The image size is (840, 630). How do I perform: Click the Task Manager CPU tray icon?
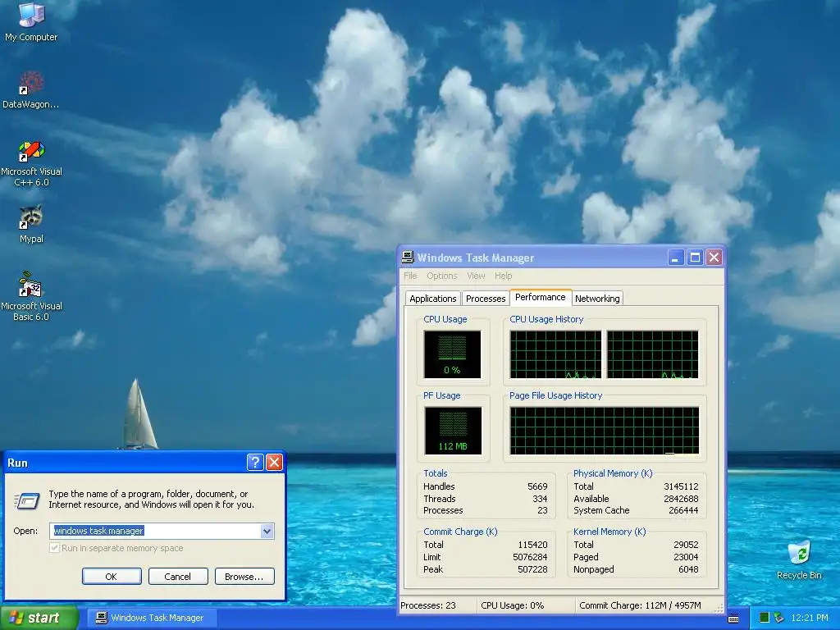point(764,618)
